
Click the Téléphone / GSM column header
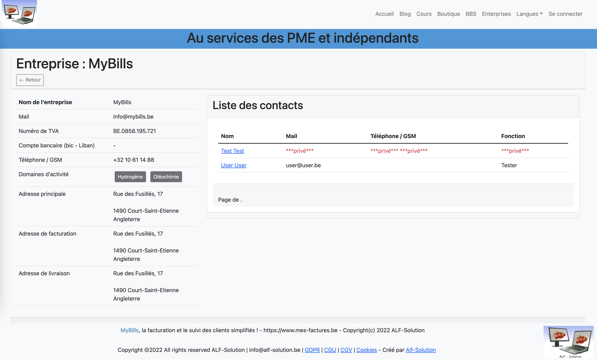tap(393, 136)
